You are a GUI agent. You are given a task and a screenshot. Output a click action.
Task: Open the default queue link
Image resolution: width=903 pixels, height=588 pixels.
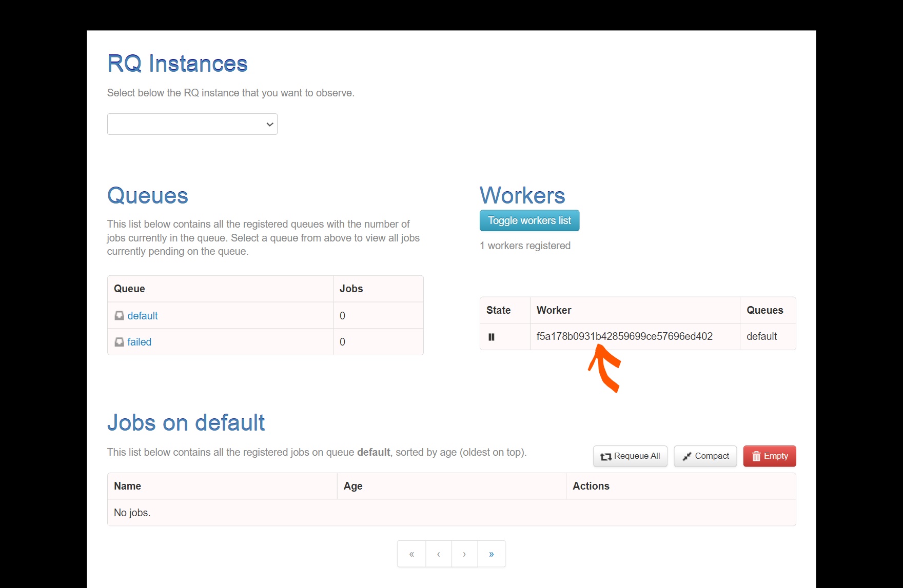tap(142, 315)
